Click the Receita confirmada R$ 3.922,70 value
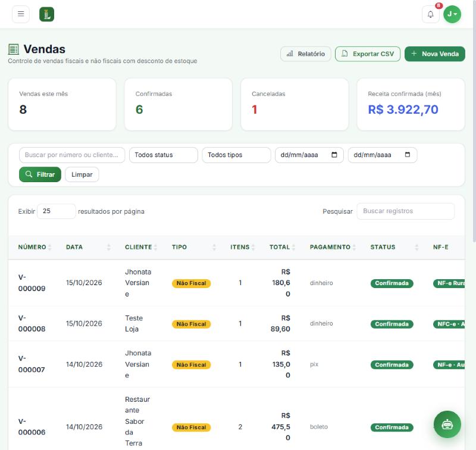 tap(403, 110)
